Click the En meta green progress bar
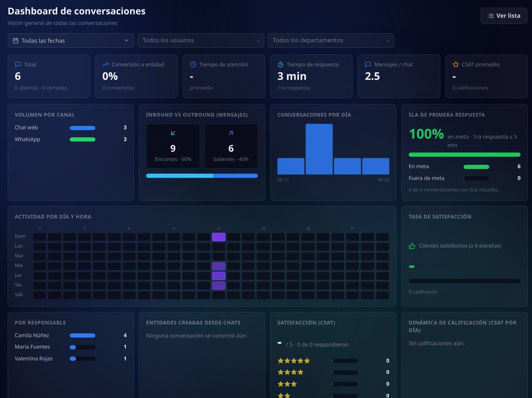The image size is (532, 398). point(476,167)
